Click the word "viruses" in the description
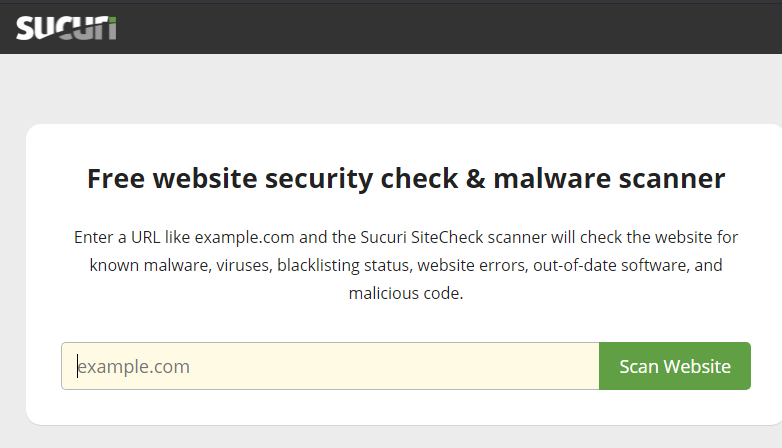This screenshot has width=782, height=448. [243, 265]
